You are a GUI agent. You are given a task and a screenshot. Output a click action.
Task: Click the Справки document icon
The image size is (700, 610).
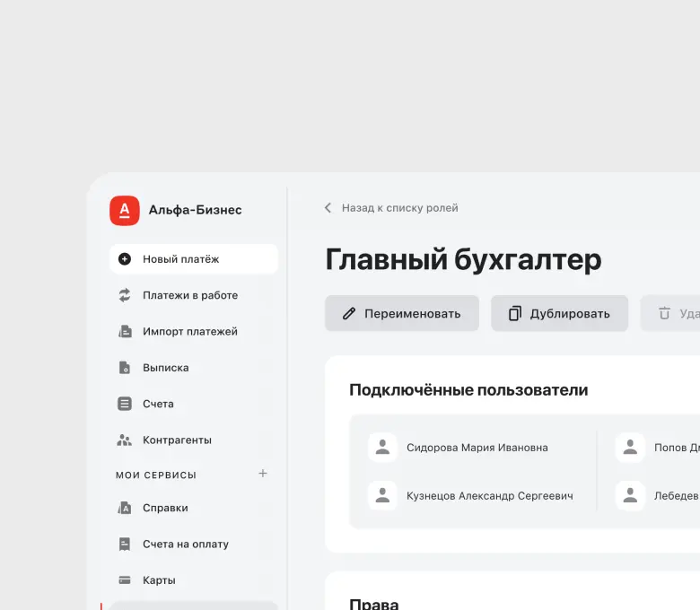pos(125,508)
